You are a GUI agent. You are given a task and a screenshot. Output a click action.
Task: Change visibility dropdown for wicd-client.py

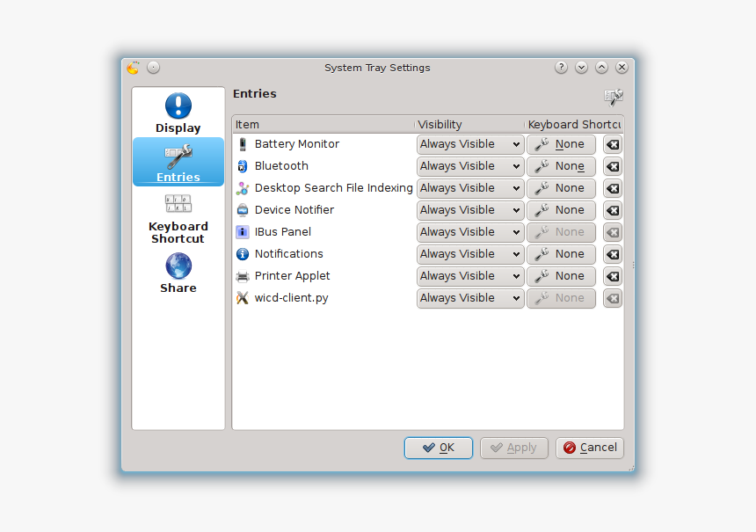(x=469, y=298)
